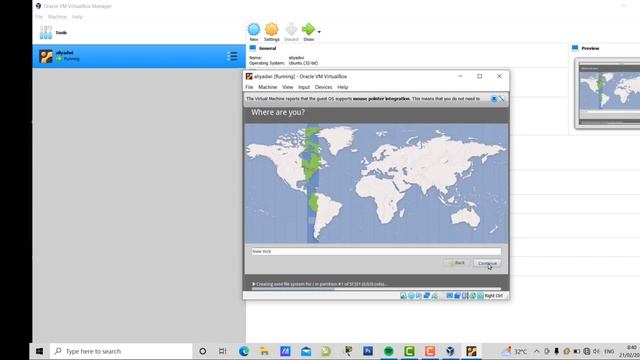Open Machine menu in running VM window
The width and height of the screenshot is (640, 360).
267,87
